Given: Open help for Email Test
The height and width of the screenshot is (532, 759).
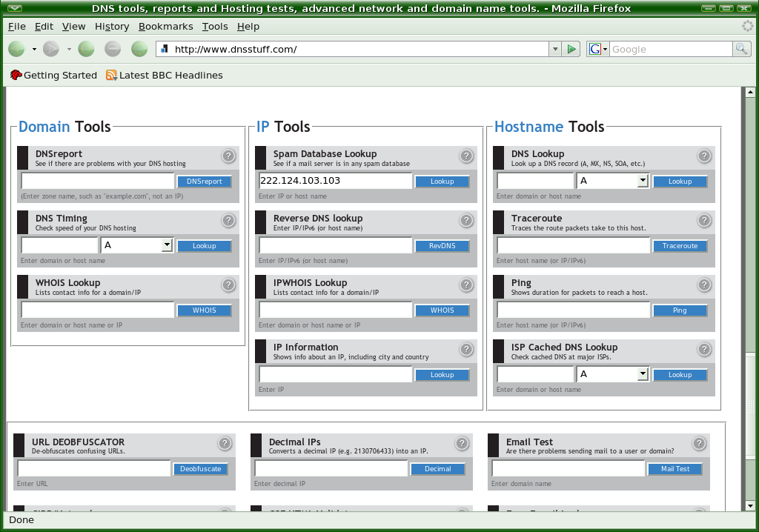Looking at the screenshot, I should (699, 443).
